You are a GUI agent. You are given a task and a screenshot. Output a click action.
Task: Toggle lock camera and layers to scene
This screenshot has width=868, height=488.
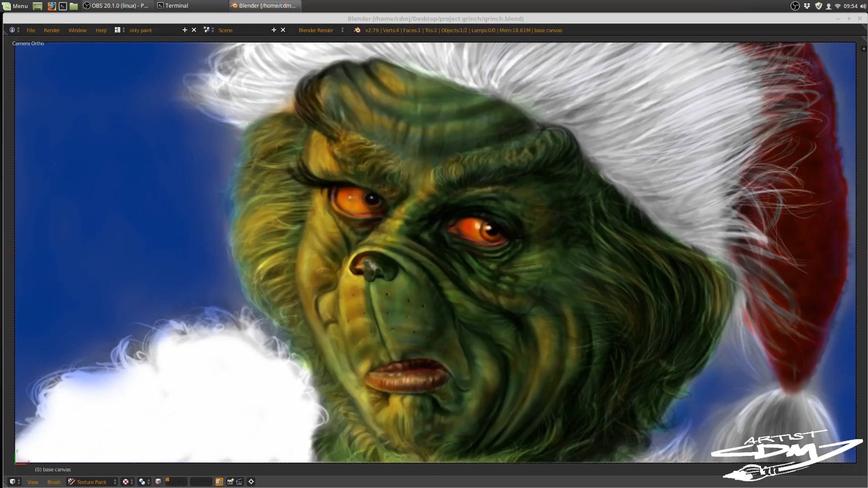[219, 481]
